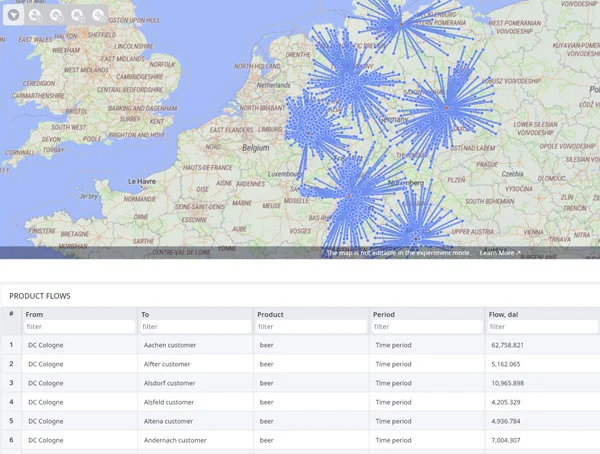Sort by the Flow, dal column header
This screenshot has height=454, width=600.
tap(508, 313)
